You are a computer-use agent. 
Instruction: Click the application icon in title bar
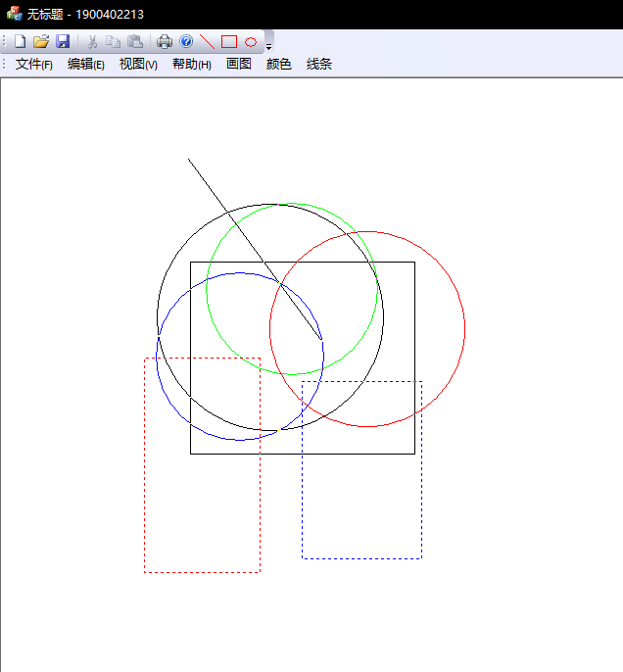point(14,14)
